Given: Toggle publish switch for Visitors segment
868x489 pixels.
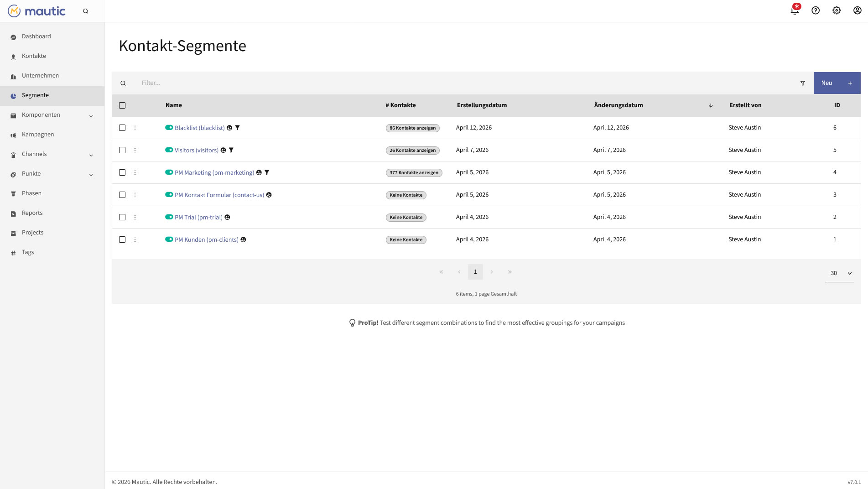Looking at the screenshot, I should pyautogui.click(x=169, y=150).
